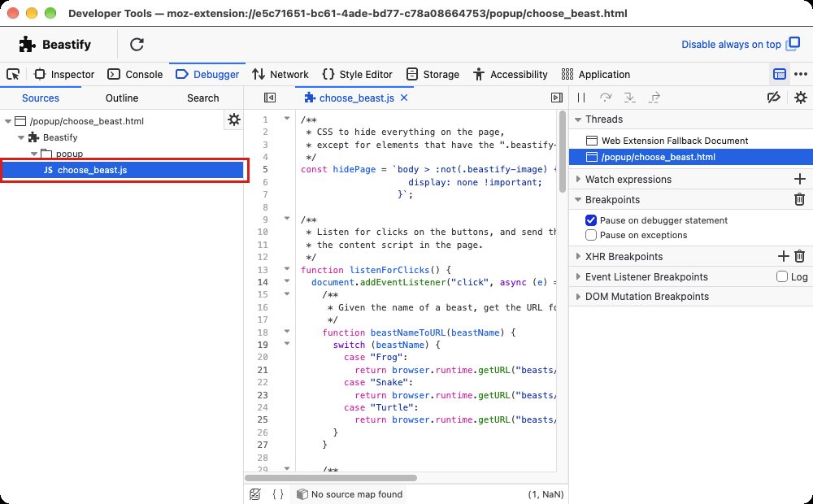Open the Accessibility panel
This screenshot has height=504, width=813.
point(511,74)
